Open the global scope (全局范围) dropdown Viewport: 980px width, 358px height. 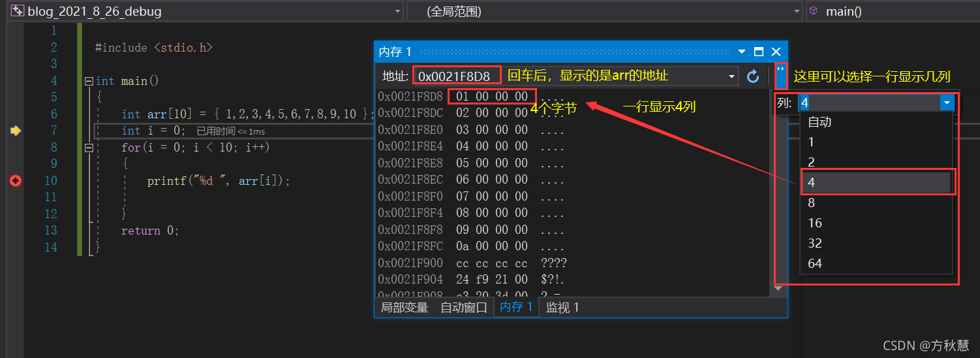(x=797, y=11)
